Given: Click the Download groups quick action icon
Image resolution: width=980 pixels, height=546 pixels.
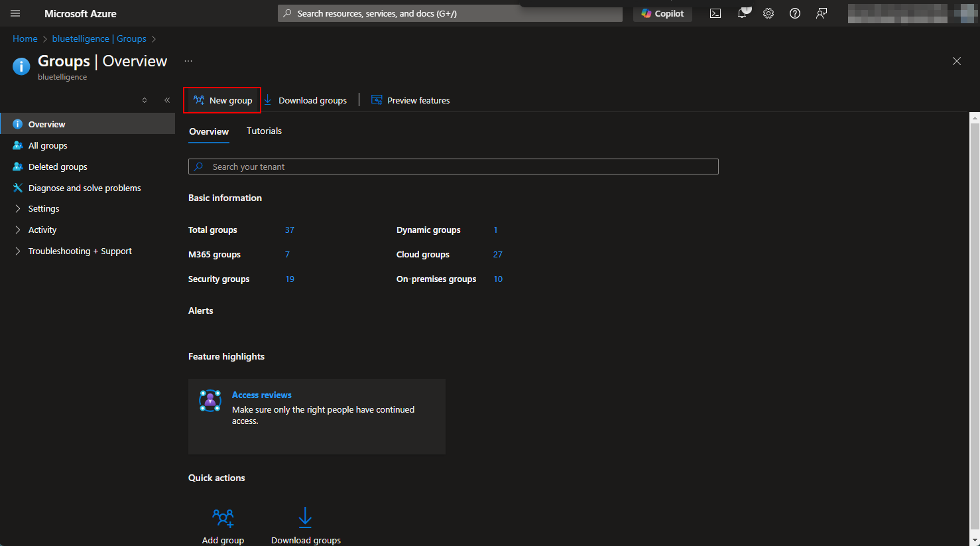Looking at the screenshot, I should 305,517.
